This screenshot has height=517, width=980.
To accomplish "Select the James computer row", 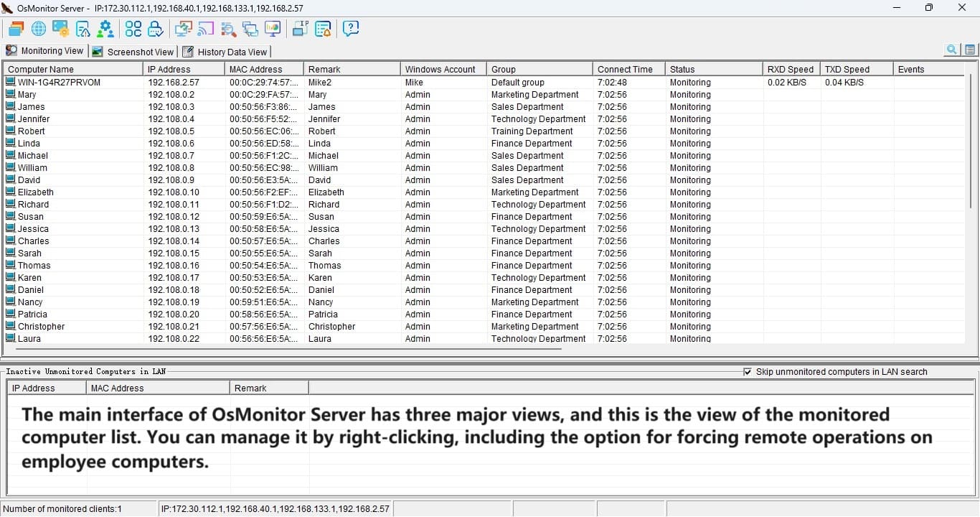I will [x=484, y=106].
